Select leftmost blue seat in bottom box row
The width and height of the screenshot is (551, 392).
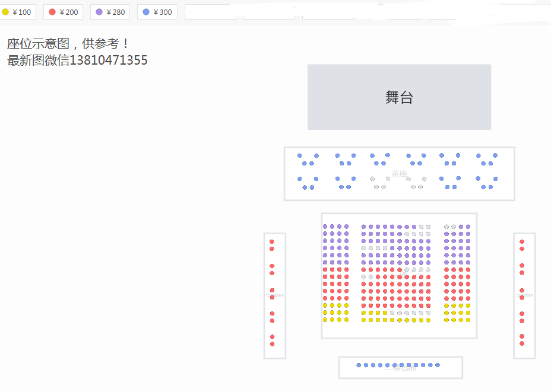[359, 365]
